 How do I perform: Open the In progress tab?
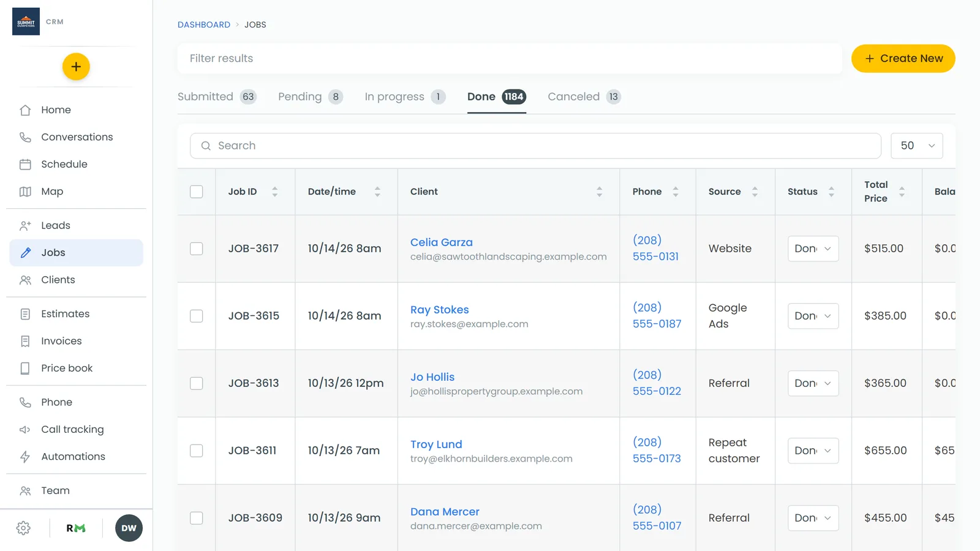(x=405, y=97)
